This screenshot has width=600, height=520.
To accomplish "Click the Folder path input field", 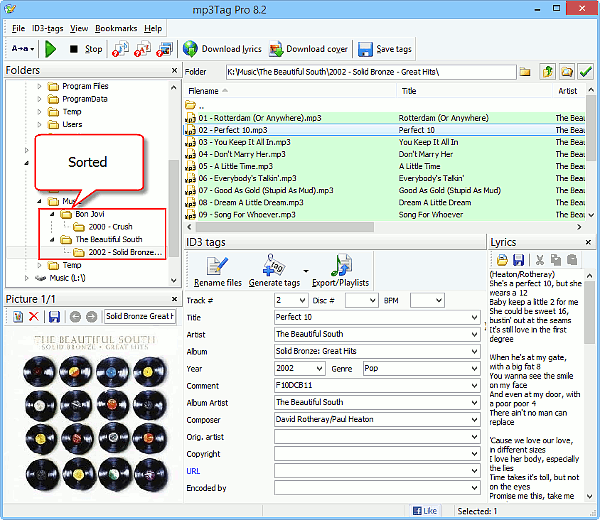I will [x=371, y=72].
